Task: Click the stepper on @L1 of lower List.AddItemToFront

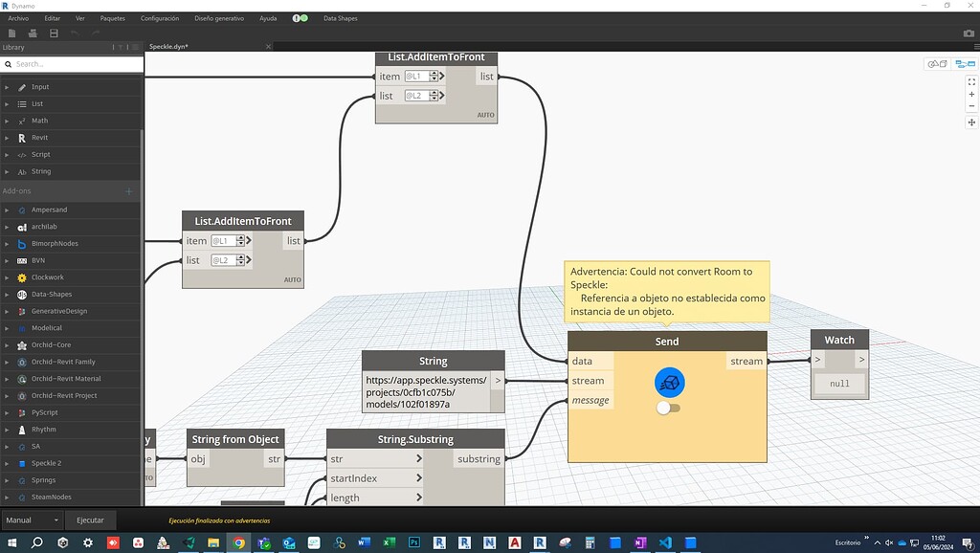Action: (240, 240)
